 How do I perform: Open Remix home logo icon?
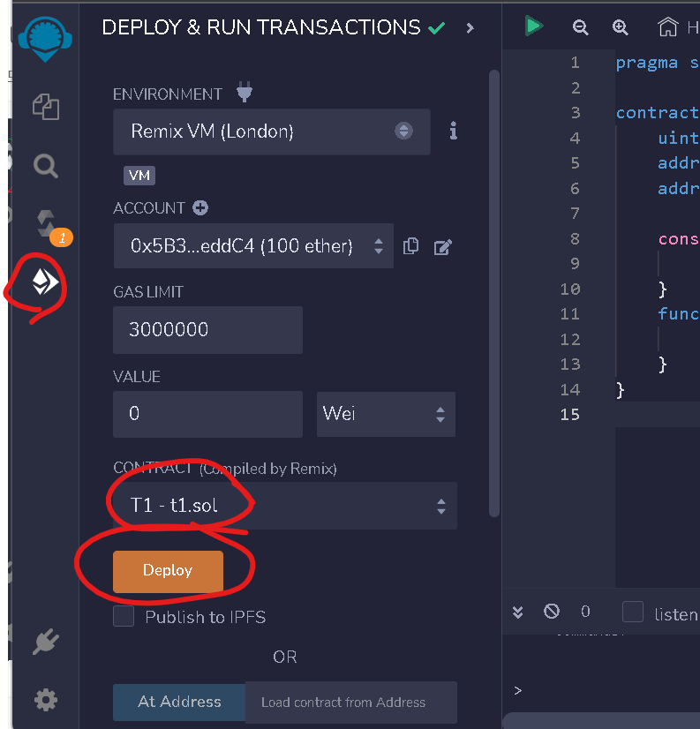pyautogui.click(x=45, y=39)
